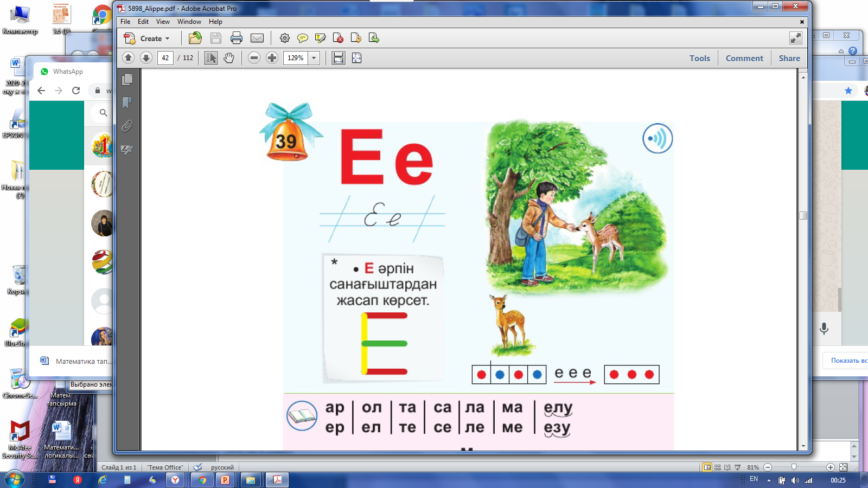Open a PDF file with the folder icon
868x488 pixels.
click(195, 38)
